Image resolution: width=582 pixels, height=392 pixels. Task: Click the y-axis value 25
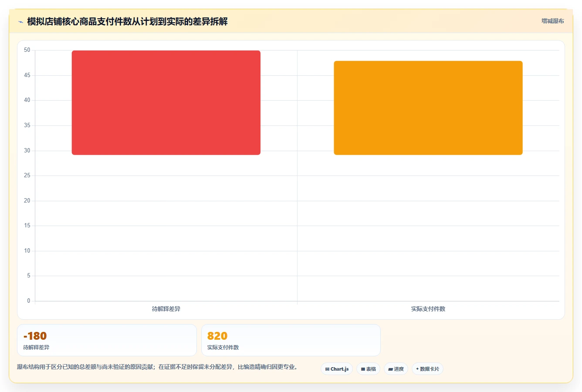(27, 176)
